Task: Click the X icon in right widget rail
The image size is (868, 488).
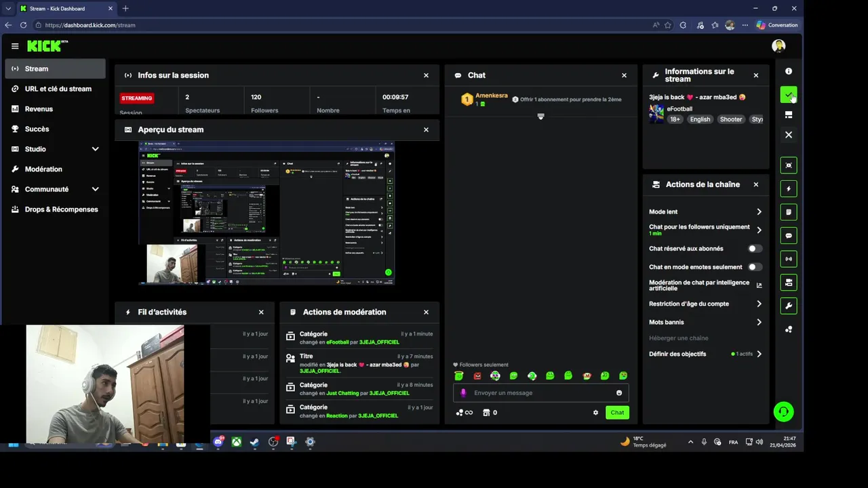Action: coord(789,135)
